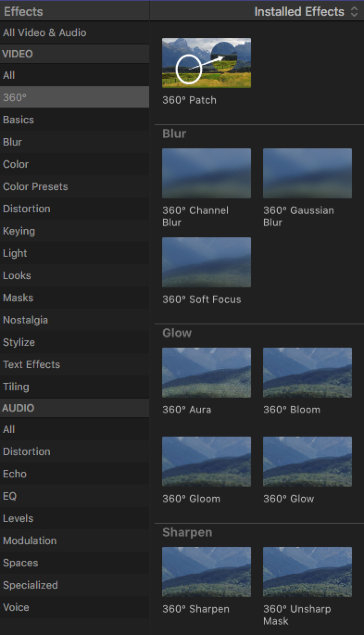The image size is (364, 635).
Task: Select the Keying category in sidebar
Action: [x=19, y=231]
